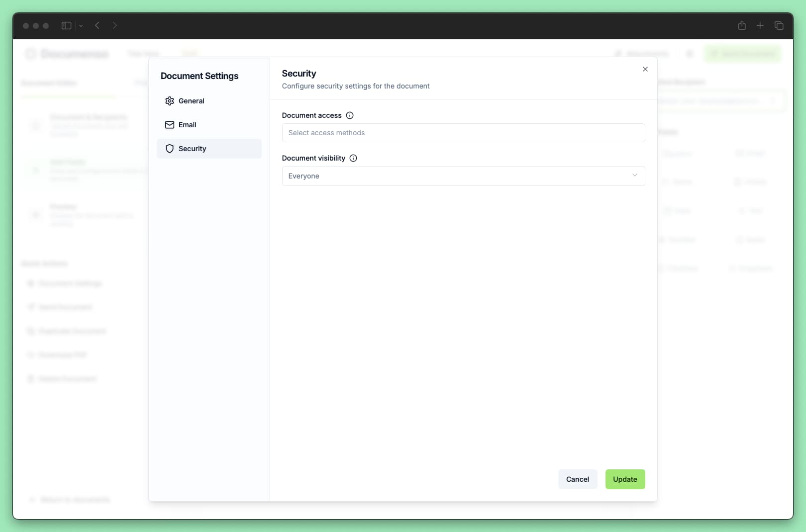Switch to the General settings section
Image resolution: width=806 pixels, height=532 pixels.
(x=191, y=101)
